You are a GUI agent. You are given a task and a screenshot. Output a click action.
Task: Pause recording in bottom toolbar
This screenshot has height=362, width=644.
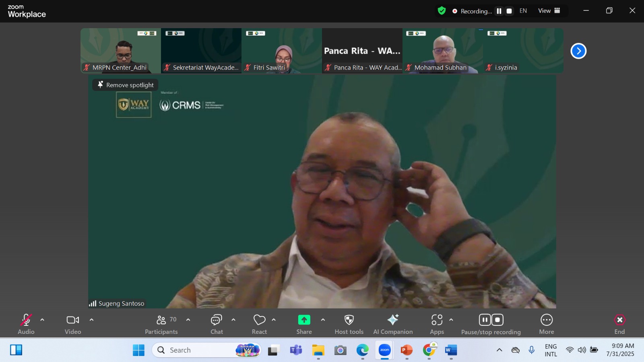click(x=485, y=320)
